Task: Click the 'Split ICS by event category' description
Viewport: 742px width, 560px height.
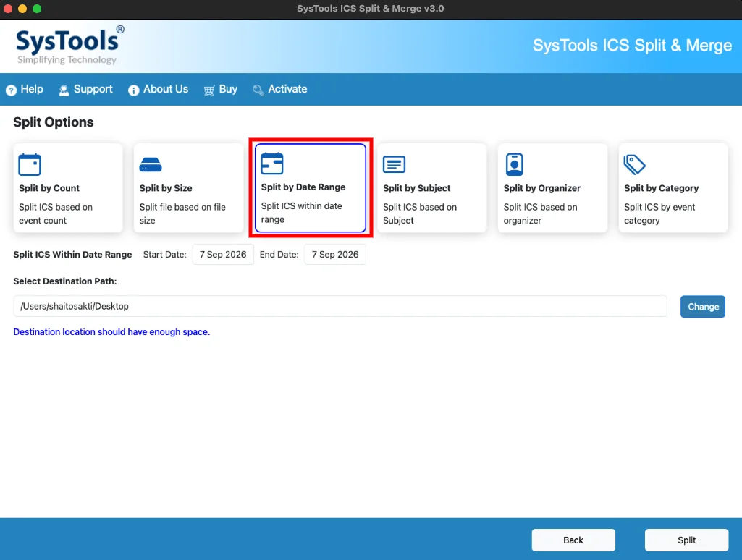Action: 659,213
